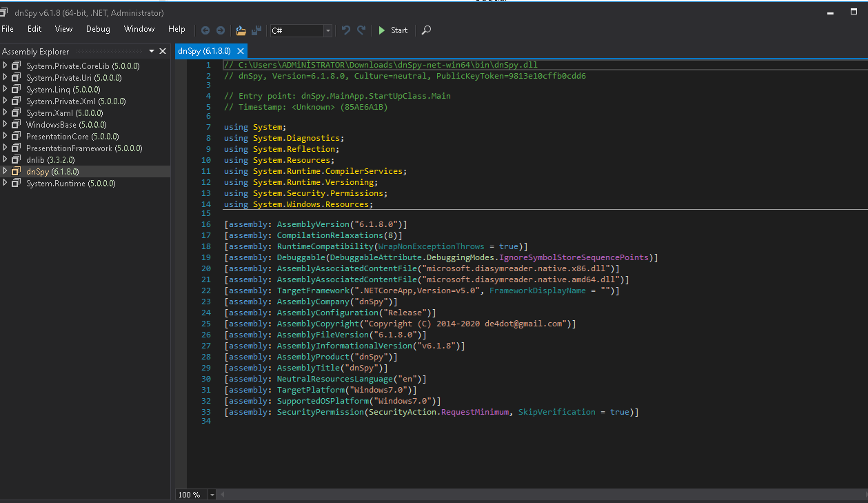Click the System.Xaml assembly icon
Image resolution: width=868 pixels, height=503 pixels.
click(17, 112)
